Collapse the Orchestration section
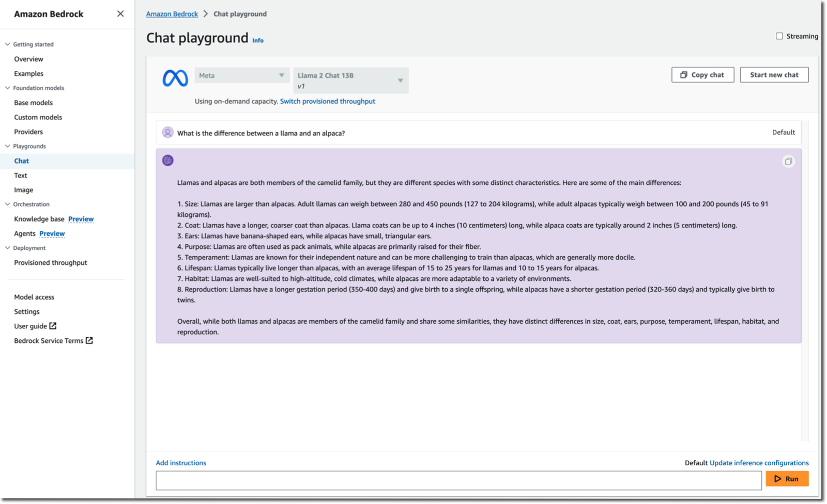Viewport: 827px width, 504px height. coord(8,204)
